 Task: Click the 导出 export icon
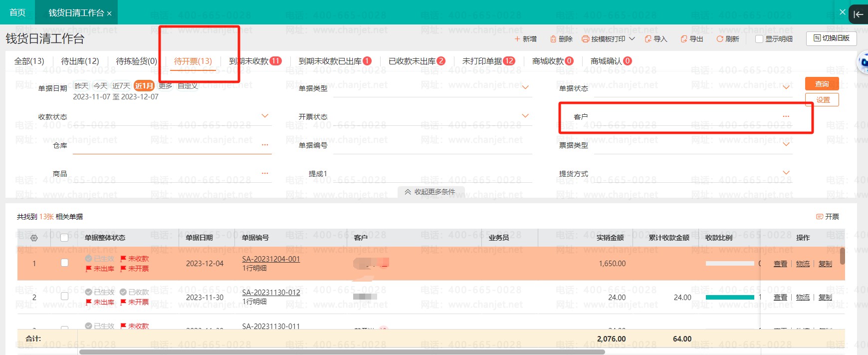pos(684,39)
